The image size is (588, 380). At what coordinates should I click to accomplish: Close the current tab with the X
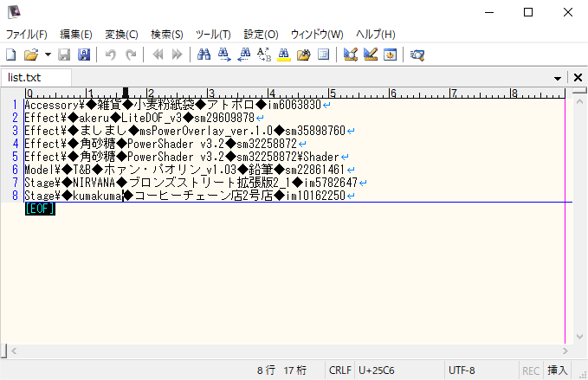coord(578,78)
